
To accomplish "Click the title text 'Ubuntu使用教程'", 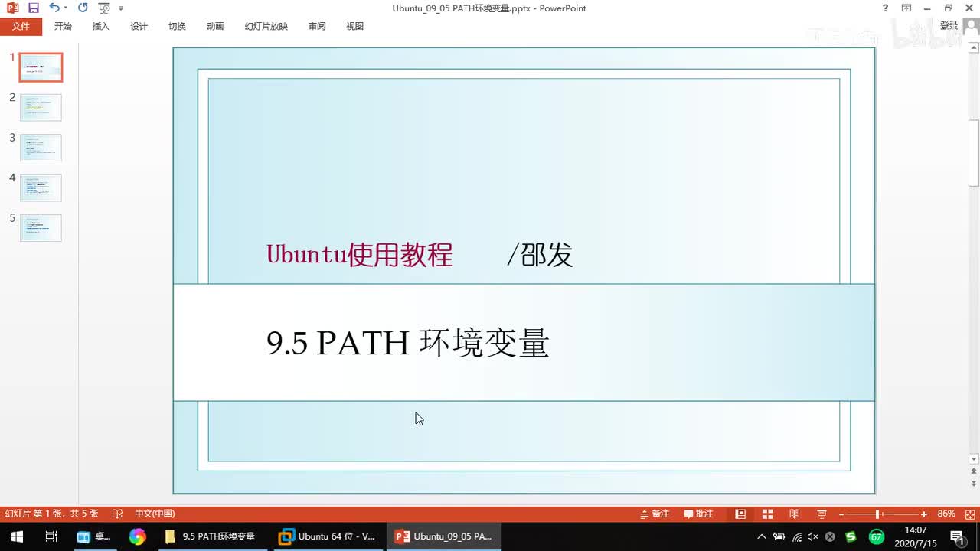I will (x=360, y=254).
